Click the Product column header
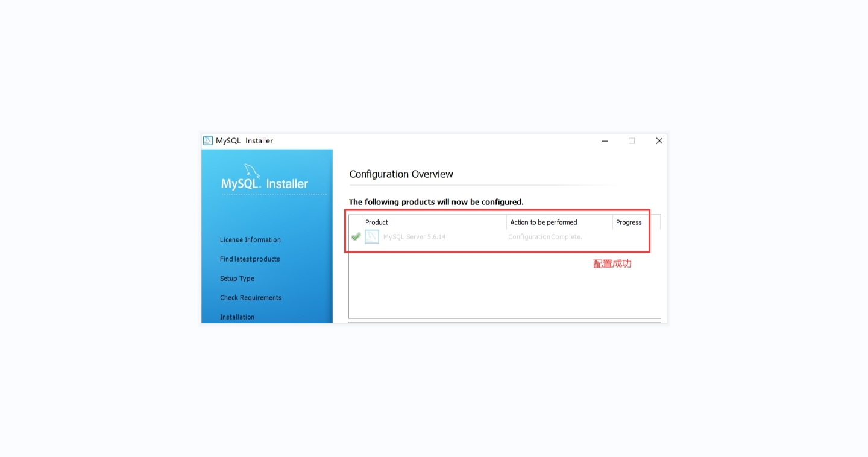Viewport: 868px width, 457px height. point(377,222)
